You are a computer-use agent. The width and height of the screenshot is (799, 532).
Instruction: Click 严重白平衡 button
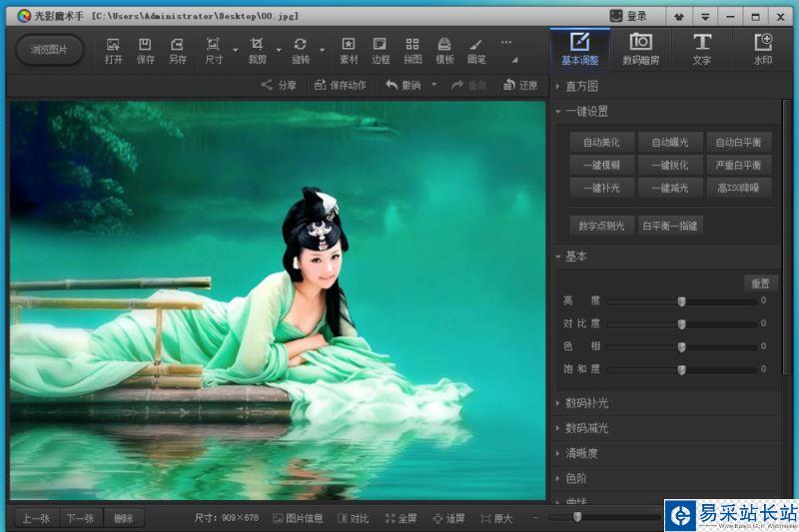[x=738, y=165]
